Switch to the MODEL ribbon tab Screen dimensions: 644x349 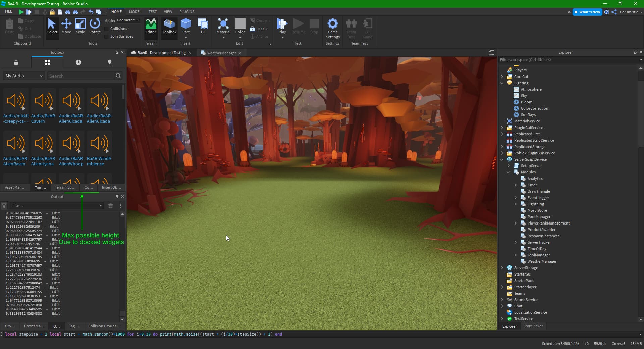135,11
